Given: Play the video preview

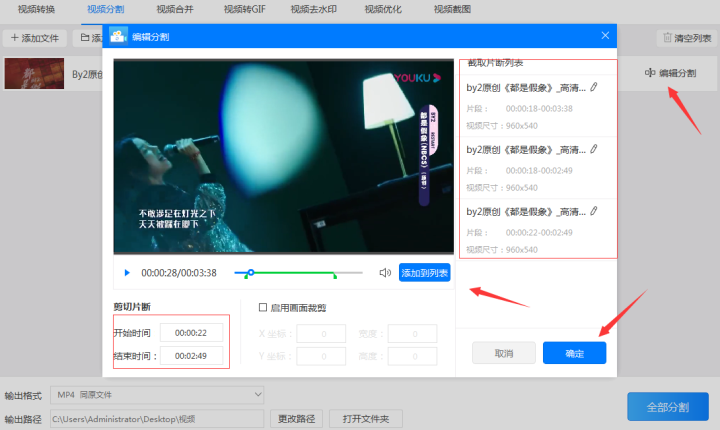Looking at the screenshot, I should point(127,273).
